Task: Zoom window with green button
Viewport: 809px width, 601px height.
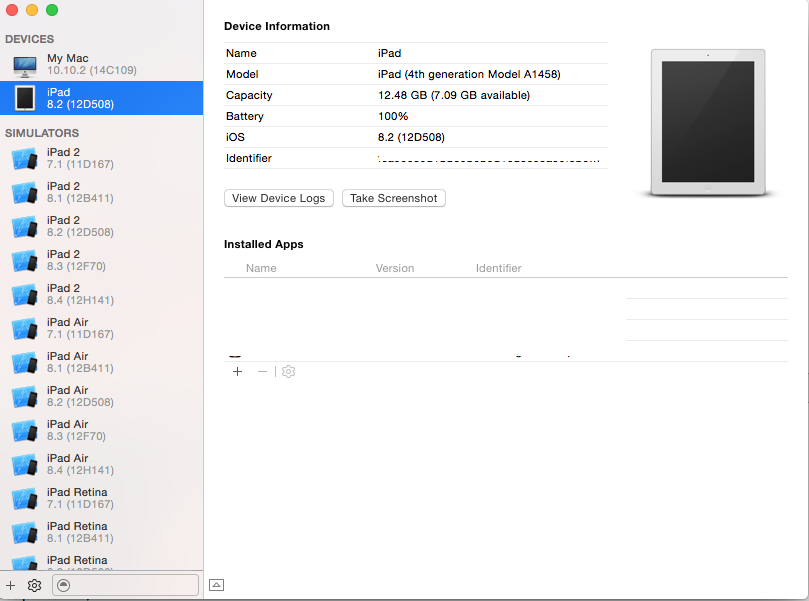Action: (x=52, y=10)
